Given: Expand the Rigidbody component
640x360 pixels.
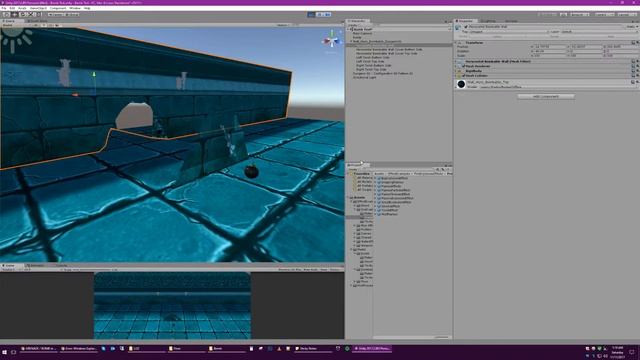Looking at the screenshot, I should [456, 71].
